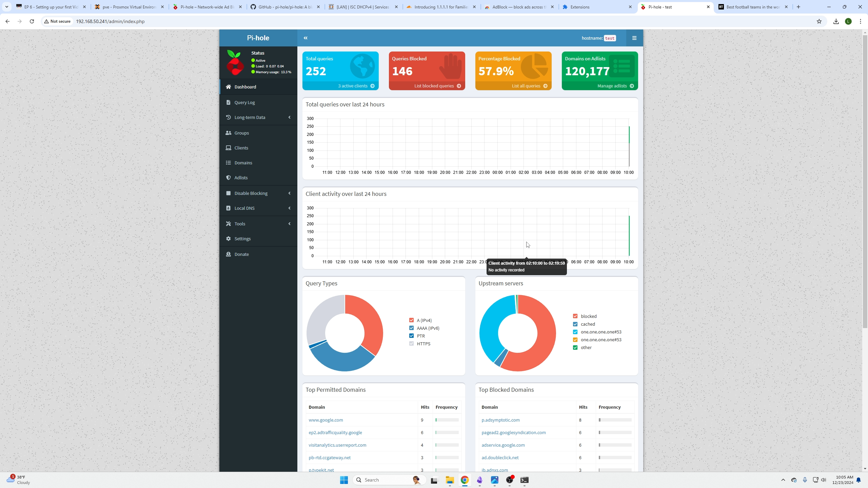Toggle HTTPS query type checkbox

[411, 344]
